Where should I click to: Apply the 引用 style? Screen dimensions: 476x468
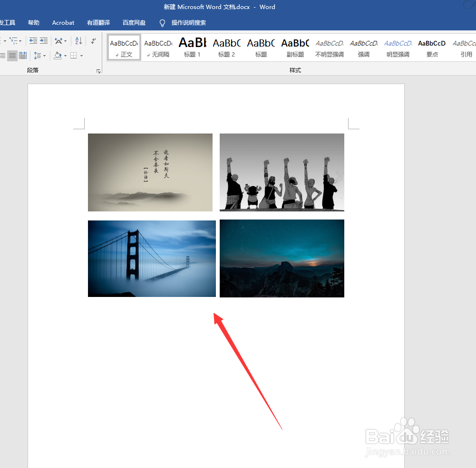coord(464,48)
